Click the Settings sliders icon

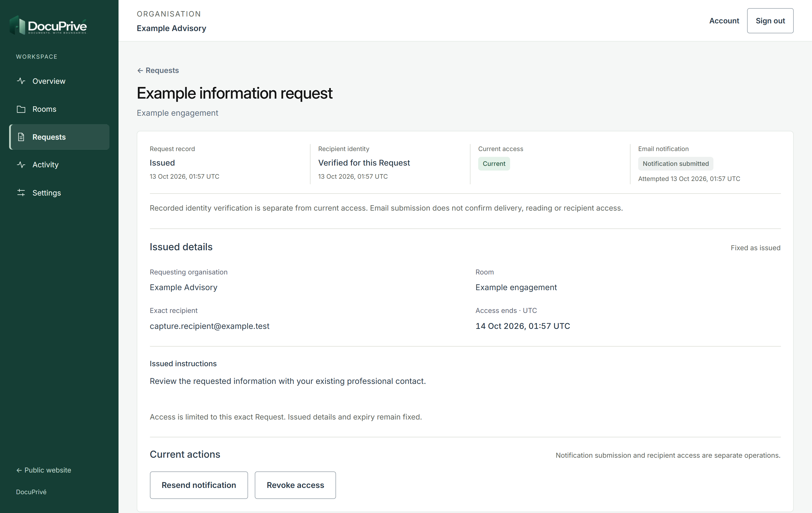tap(21, 193)
